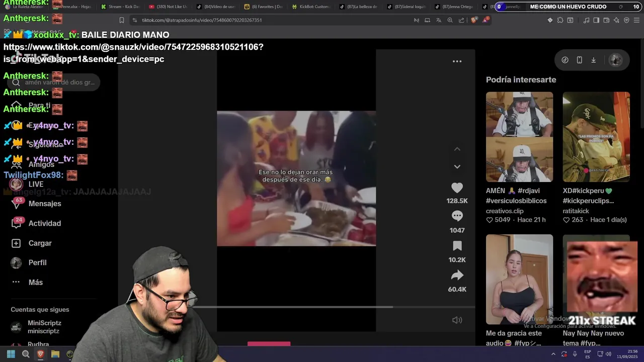This screenshot has height=362, width=644.
Task: Click the system tray microphone icon
Action: tap(575, 354)
